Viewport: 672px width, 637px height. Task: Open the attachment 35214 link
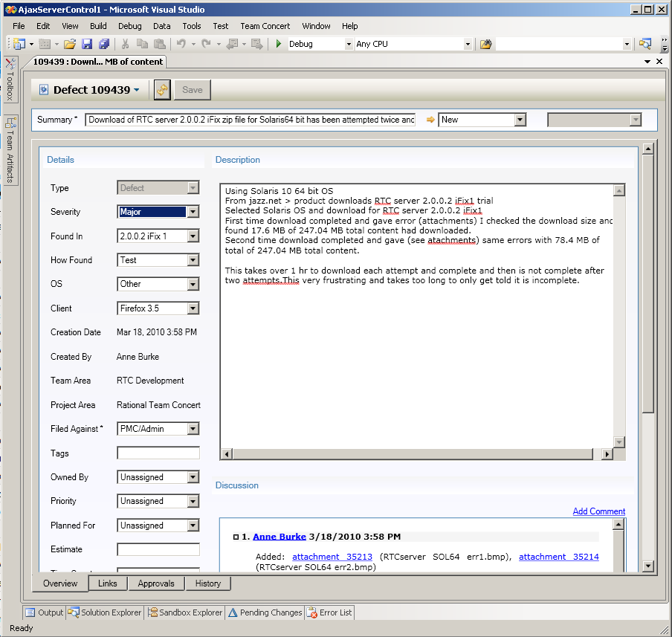pyautogui.click(x=559, y=557)
